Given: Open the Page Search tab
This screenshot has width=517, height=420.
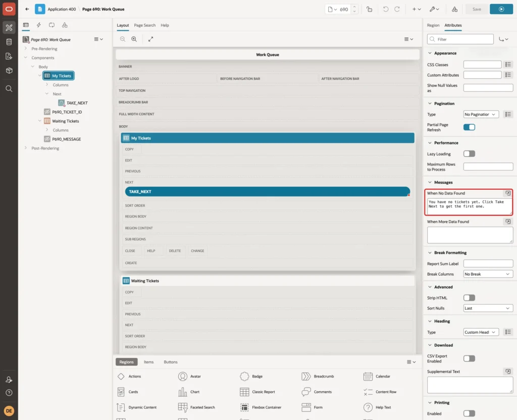Looking at the screenshot, I should click(x=144, y=25).
